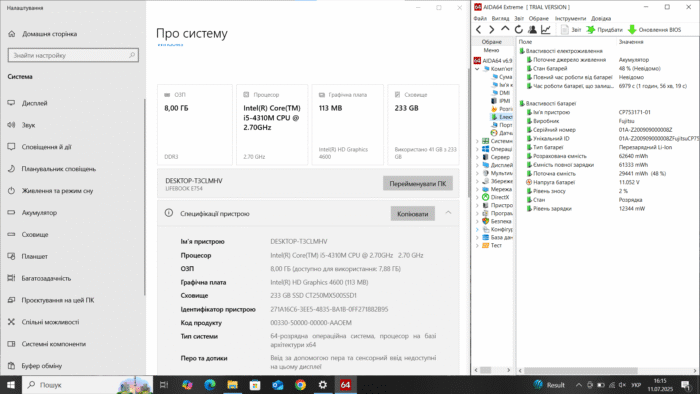Click the AIDA64 back navigation arrow
The width and height of the screenshot is (700, 394).
(479, 29)
